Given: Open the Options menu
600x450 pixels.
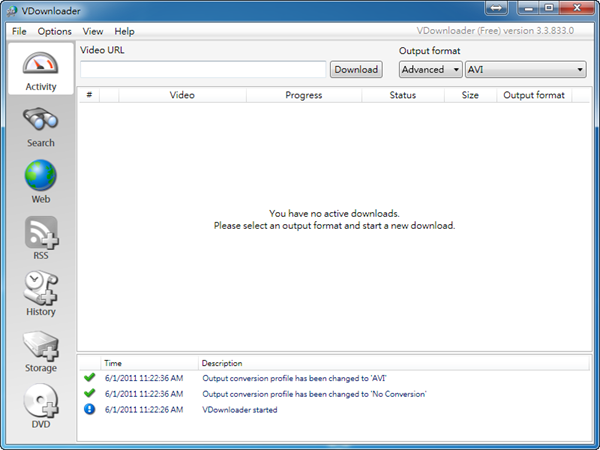Looking at the screenshot, I should pos(54,31).
